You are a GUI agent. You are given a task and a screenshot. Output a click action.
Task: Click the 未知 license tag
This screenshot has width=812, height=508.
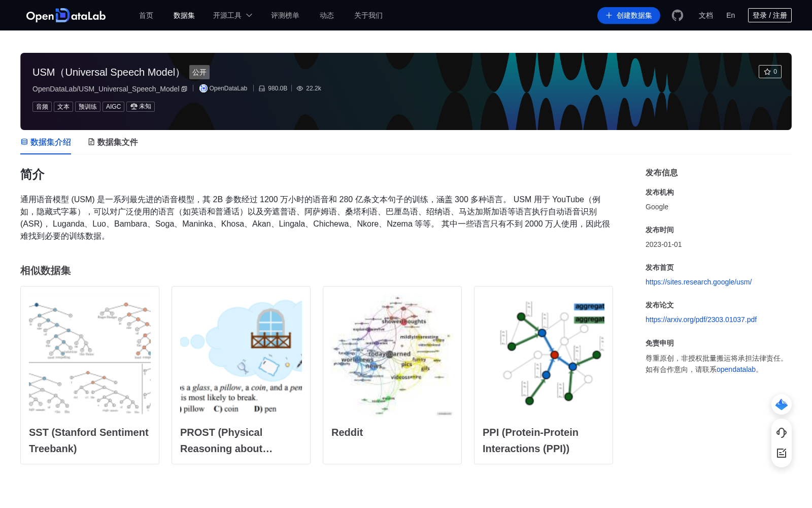pyautogui.click(x=141, y=107)
